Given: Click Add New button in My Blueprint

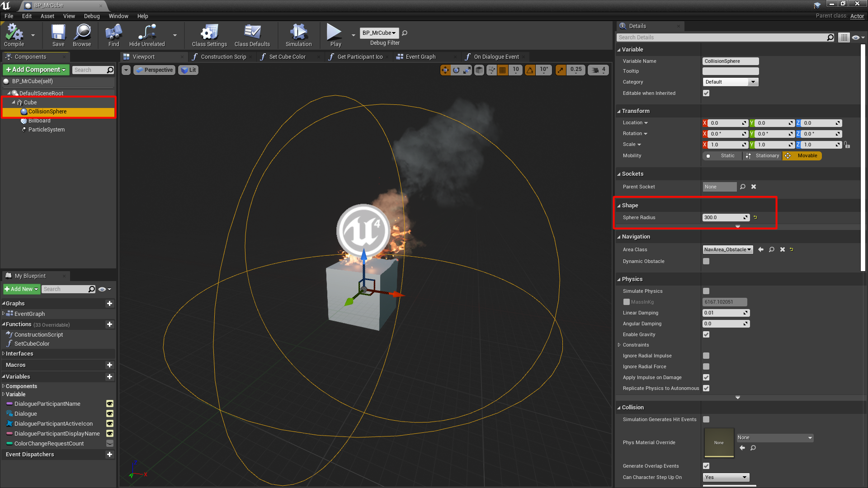Looking at the screenshot, I should tap(22, 289).
